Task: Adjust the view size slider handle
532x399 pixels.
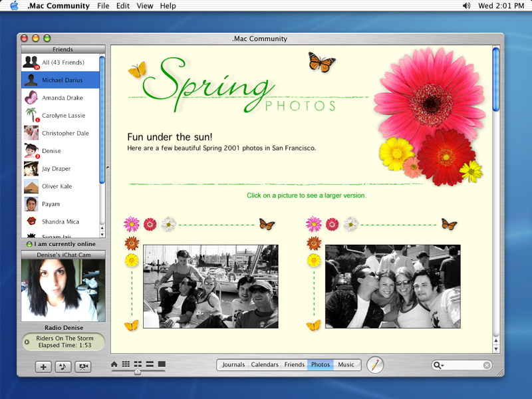Action: click(138, 372)
